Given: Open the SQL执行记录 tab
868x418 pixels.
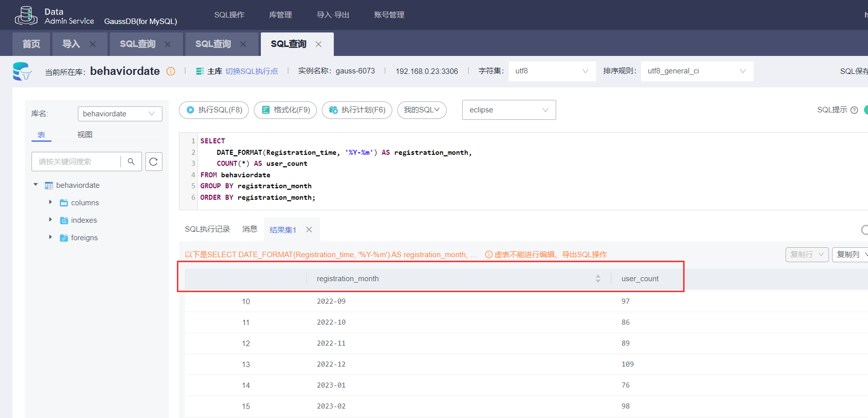Looking at the screenshot, I should click(x=207, y=229).
